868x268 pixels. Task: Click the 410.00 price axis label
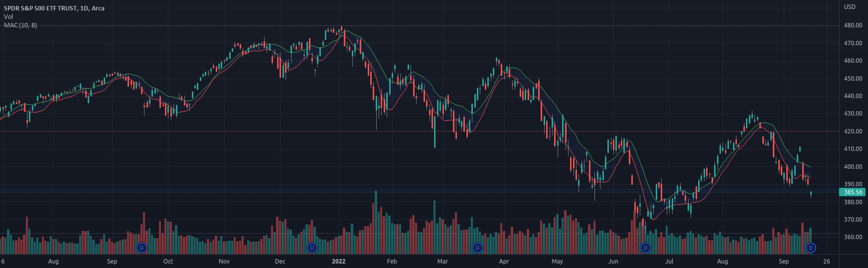pyautogui.click(x=853, y=149)
